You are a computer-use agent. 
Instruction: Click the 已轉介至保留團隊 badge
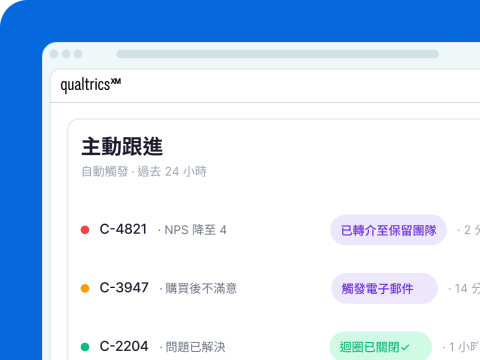click(x=388, y=230)
